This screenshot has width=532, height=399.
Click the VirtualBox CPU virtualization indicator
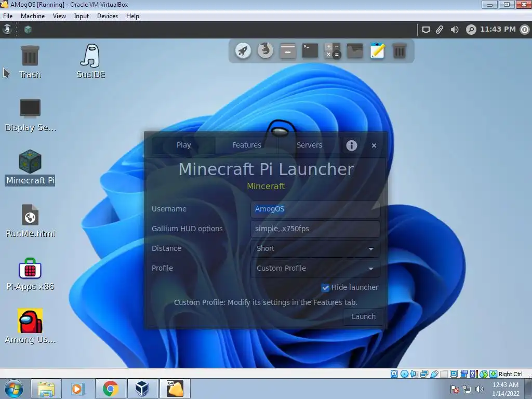(473, 374)
